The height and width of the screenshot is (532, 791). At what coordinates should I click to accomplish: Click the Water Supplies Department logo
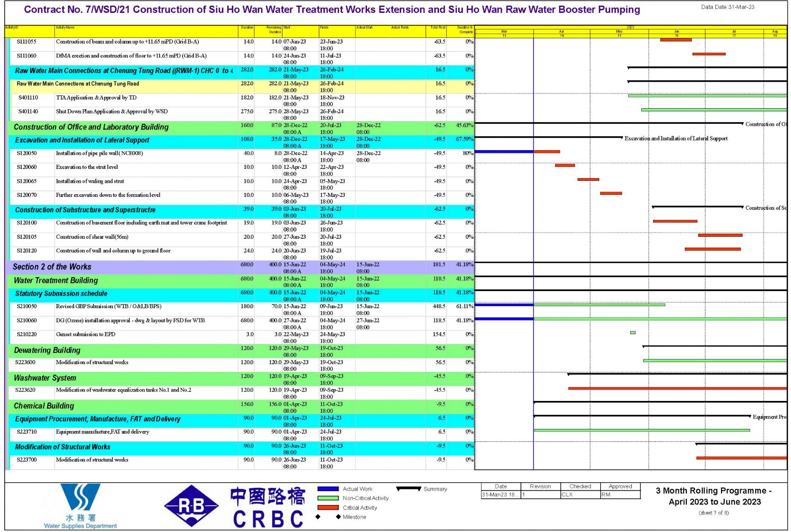tap(80, 506)
